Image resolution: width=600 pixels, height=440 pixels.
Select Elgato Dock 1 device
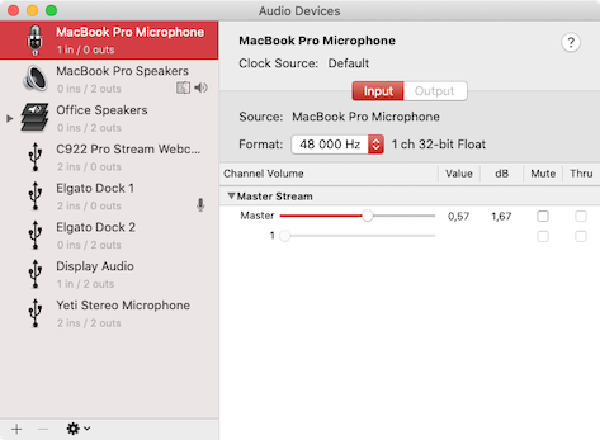(x=109, y=196)
